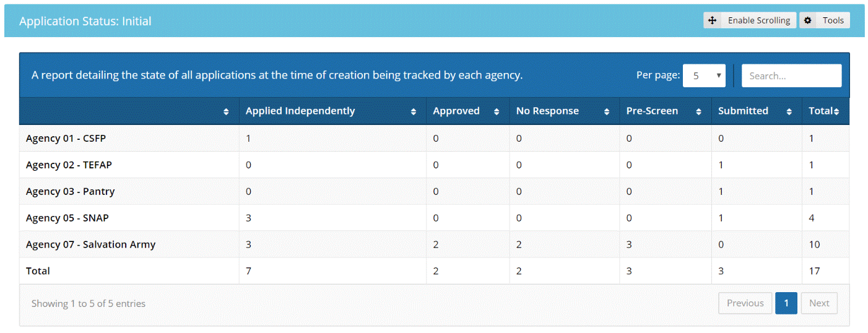The height and width of the screenshot is (333, 868).
Task: Select the Agency 05 - SNAP row
Action: point(67,218)
